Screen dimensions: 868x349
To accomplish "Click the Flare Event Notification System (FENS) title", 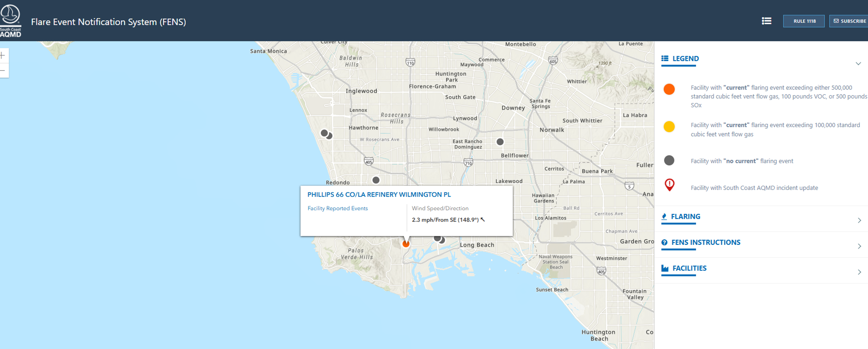I will [108, 22].
